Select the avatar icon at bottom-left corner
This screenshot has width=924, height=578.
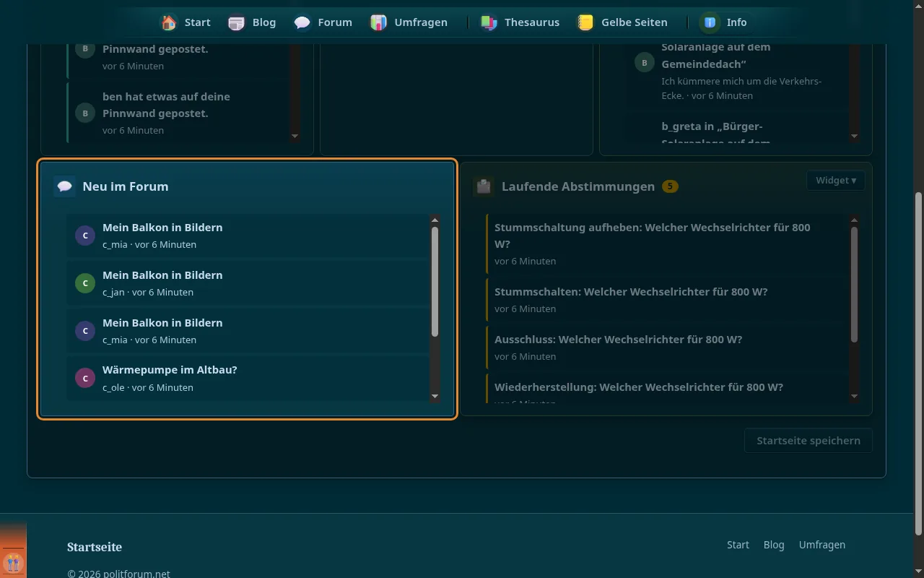[13, 562]
